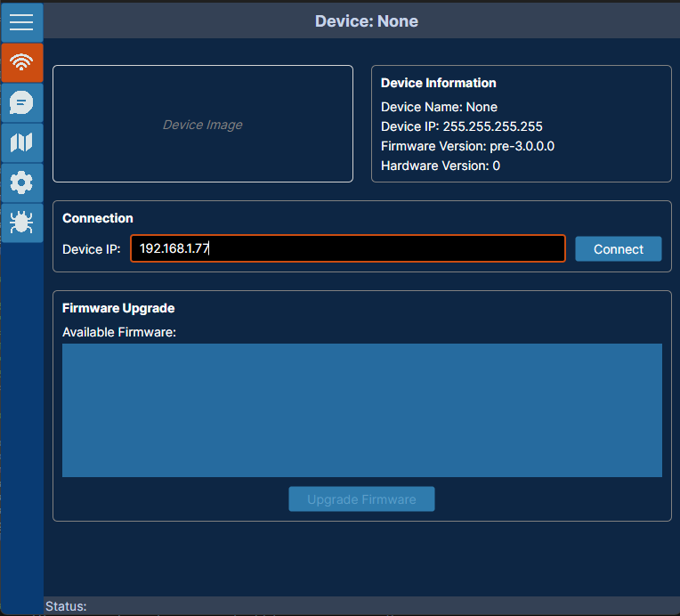Click the Connect button
The width and height of the screenshot is (680, 616).
coord(618,249)
